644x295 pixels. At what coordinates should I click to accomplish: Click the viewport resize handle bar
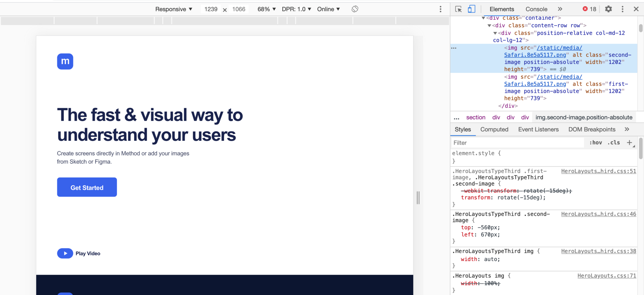coord(418,197)
